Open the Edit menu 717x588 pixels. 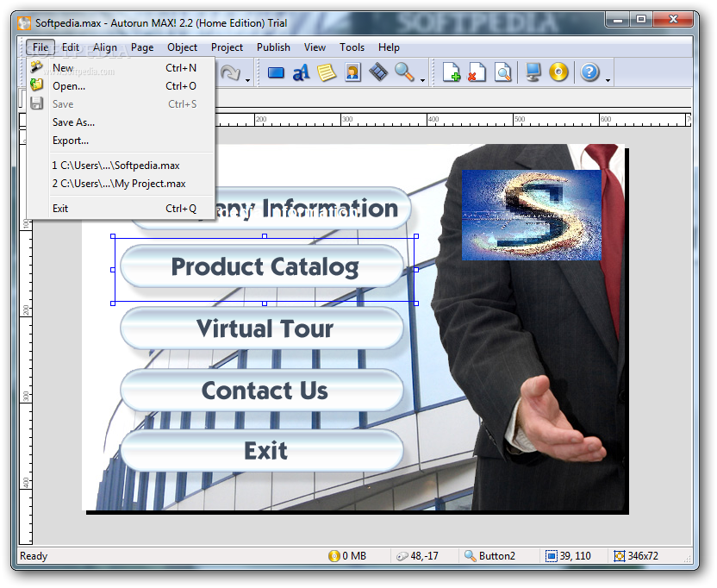71,47
